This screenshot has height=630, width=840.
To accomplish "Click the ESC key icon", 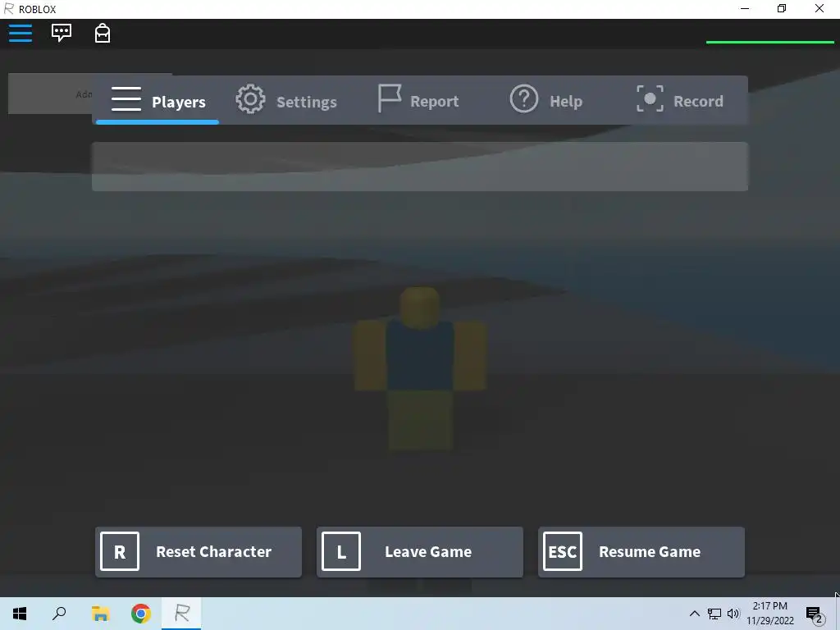I will (x=563, y=551).
